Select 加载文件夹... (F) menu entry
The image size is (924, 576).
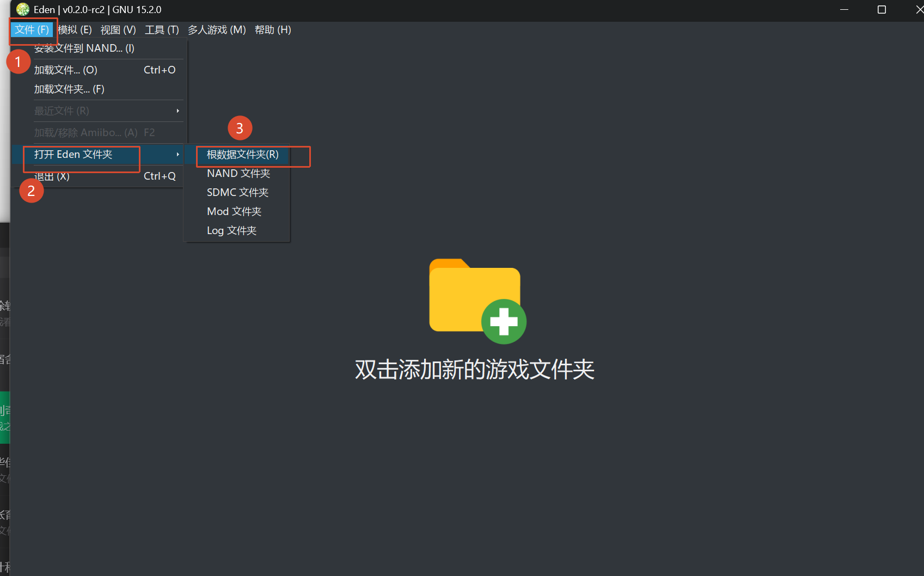click(x=98, y=89)
